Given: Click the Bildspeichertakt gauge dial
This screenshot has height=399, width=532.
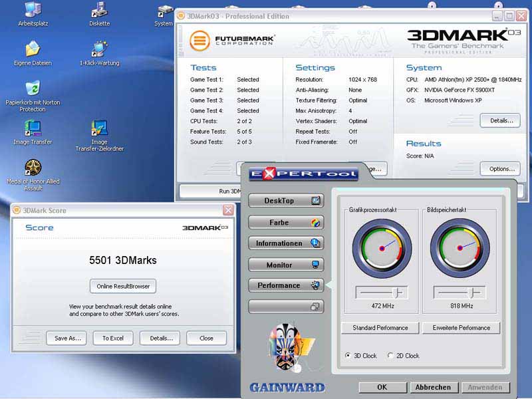Looking at the screenshot, I should coord(460,248).
